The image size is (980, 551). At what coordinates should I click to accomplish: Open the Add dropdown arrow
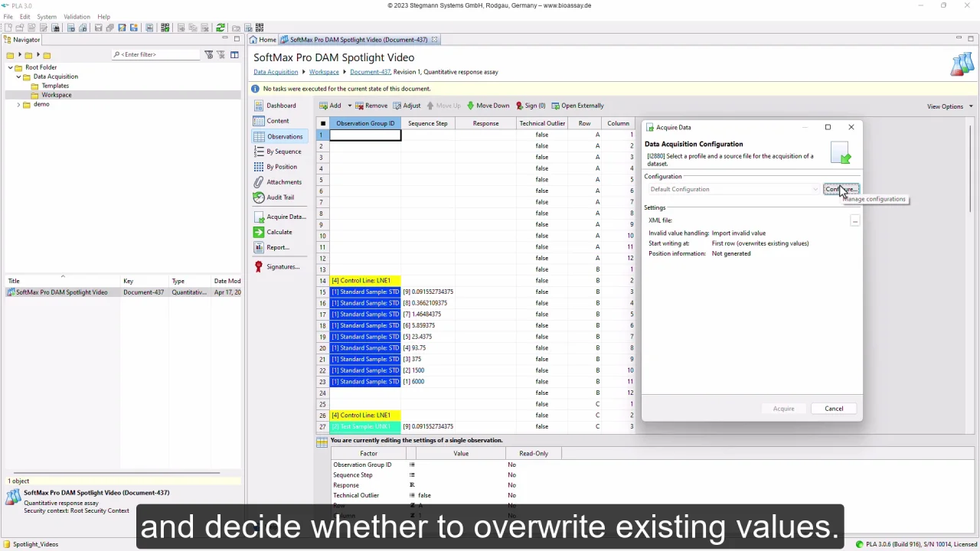click(350, 106)
